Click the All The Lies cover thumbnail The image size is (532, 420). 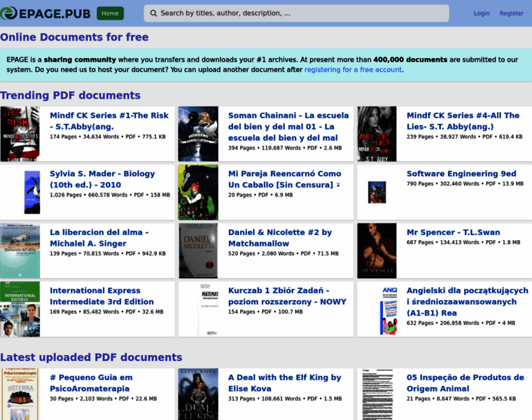coord(377,134)
